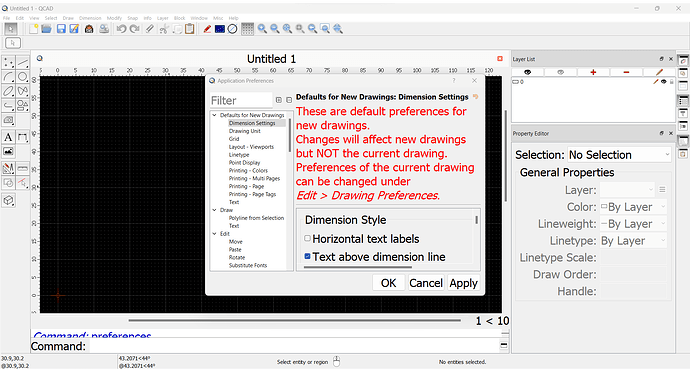This screenshot has height=369, width=690.
Task: Select the Line drawing tool
Action: (23, 63)
